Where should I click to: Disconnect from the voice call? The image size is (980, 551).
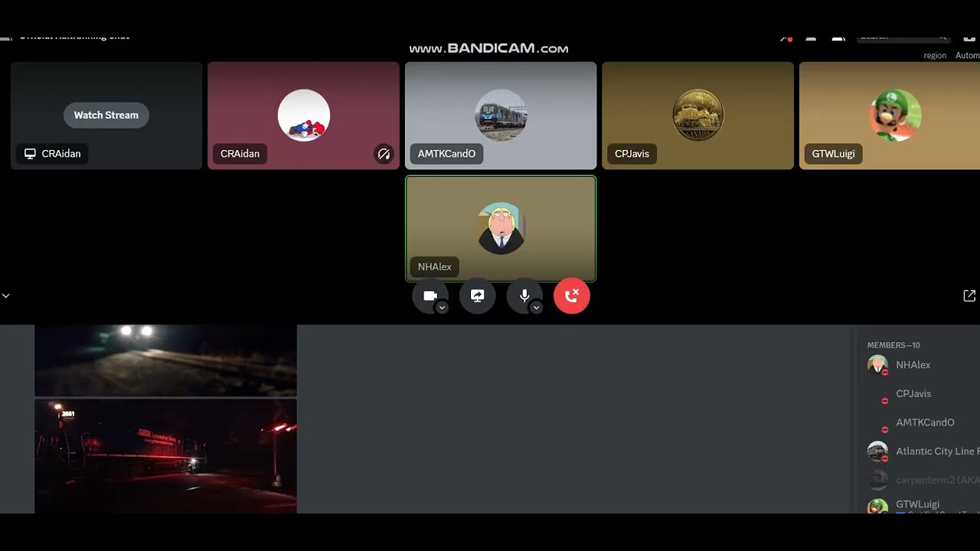point(572,295)
